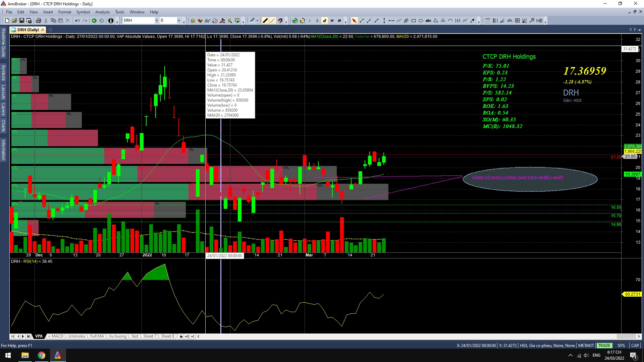This screenshot has height=362, width=644.
Task: Select the arc drawing tool
Action: click(450, 21)
